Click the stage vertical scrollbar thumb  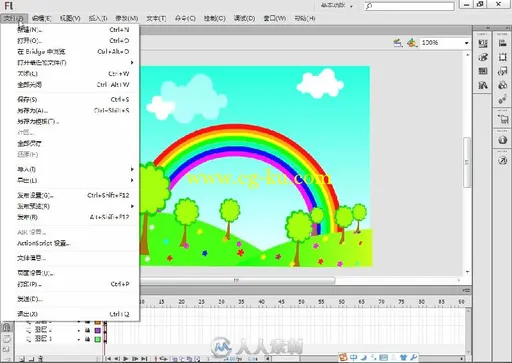pos(467,162)
